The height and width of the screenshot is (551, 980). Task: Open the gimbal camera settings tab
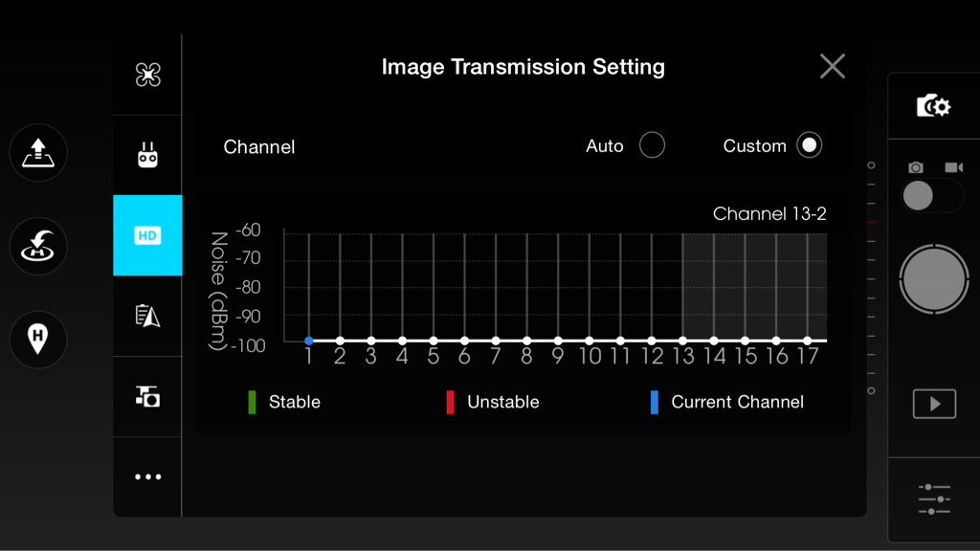click(148, 397)
